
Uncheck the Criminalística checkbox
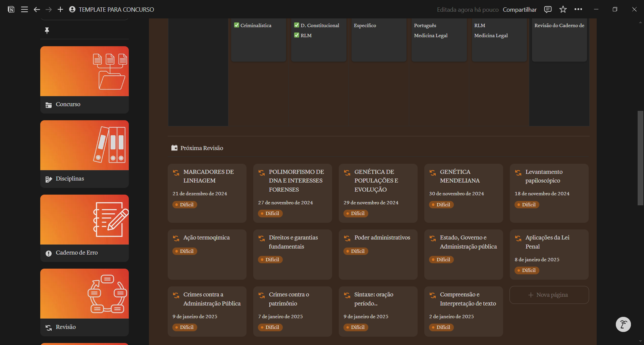click(236, 25)
